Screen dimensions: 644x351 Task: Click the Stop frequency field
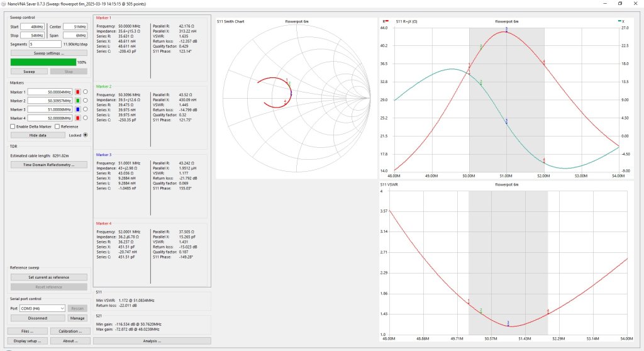(x=33, y=35)
